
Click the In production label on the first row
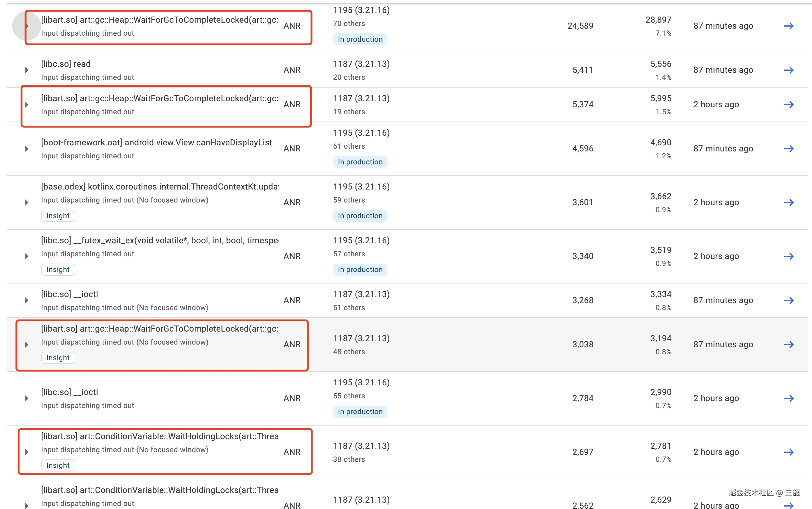pos(360,39)
